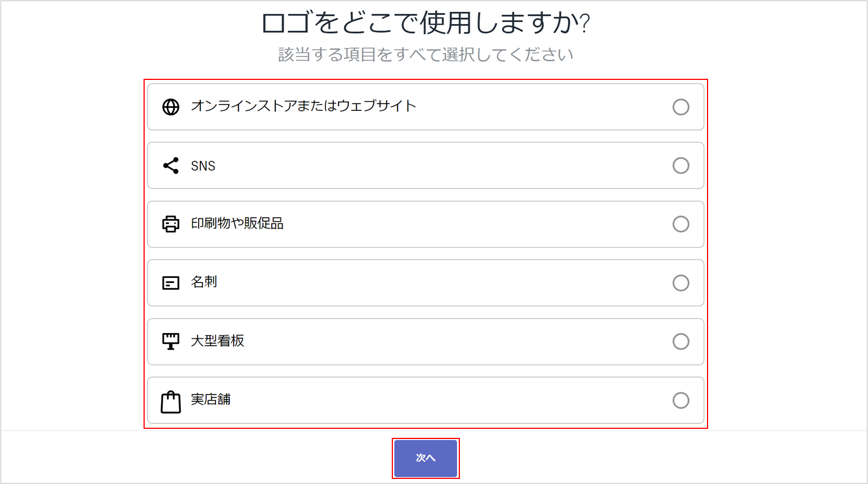868x484 pixels.
Task: Click the billboard icon beside 大型看板
Action: (x=171, y=341)
